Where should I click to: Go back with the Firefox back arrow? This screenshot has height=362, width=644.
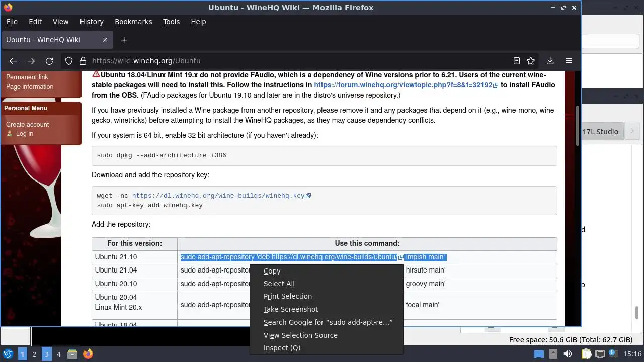(x=13, y=61)
